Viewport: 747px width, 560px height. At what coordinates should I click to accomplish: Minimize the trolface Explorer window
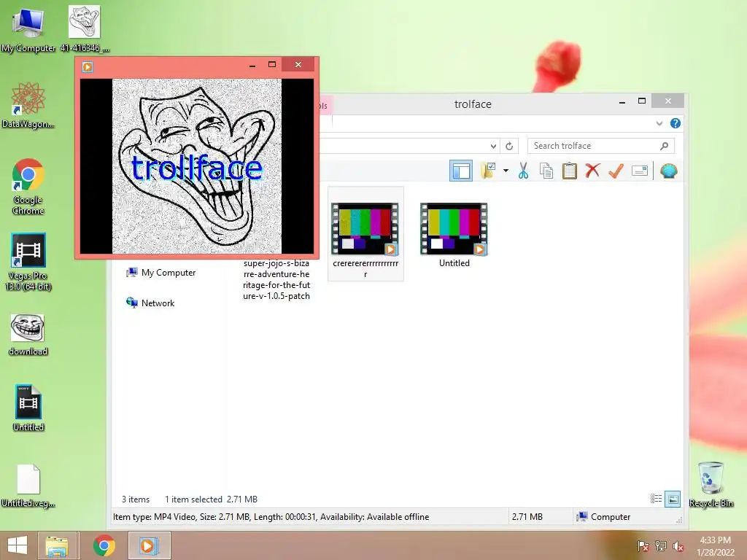point(622,101)
